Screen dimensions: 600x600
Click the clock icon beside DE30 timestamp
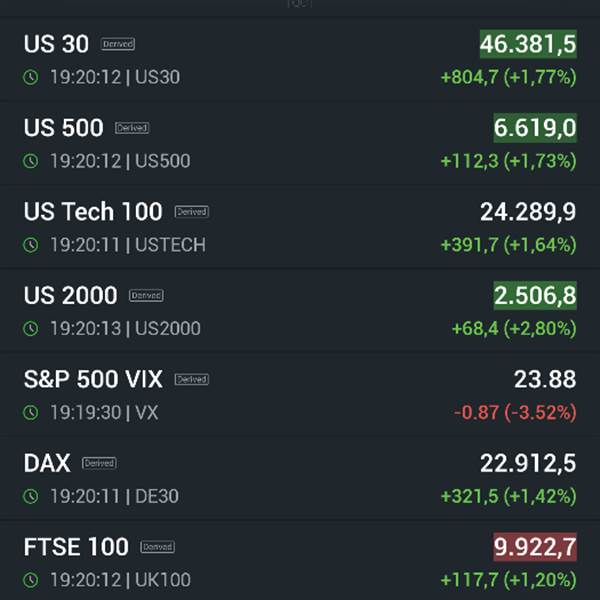click(32, 496)
